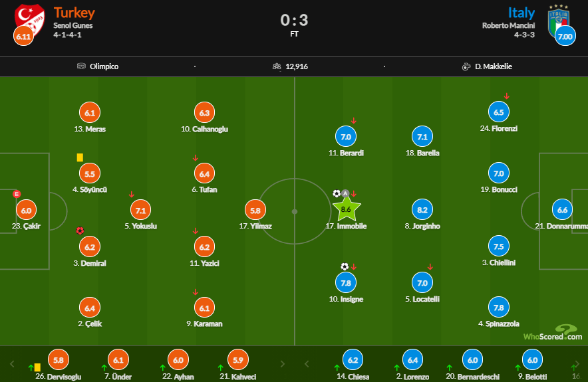Viewport: 588px width, 382px height.
Task: Select Jorginho's 8.2 rating circle
Action: (422, 210)
